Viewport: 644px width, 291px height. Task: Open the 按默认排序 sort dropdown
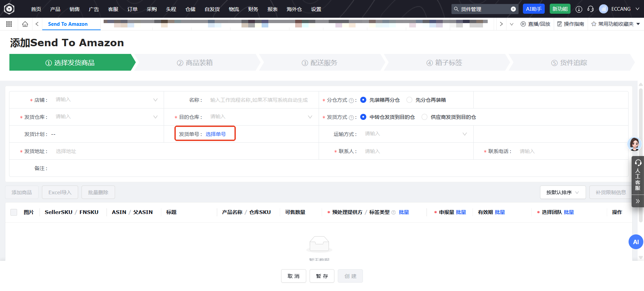click(563, 192)
